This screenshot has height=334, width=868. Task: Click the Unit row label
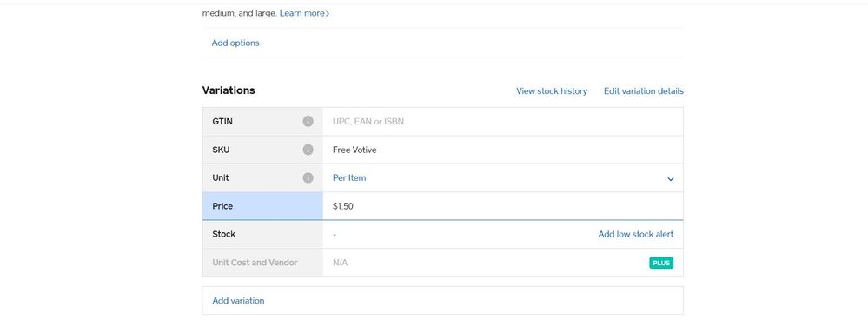221,177
